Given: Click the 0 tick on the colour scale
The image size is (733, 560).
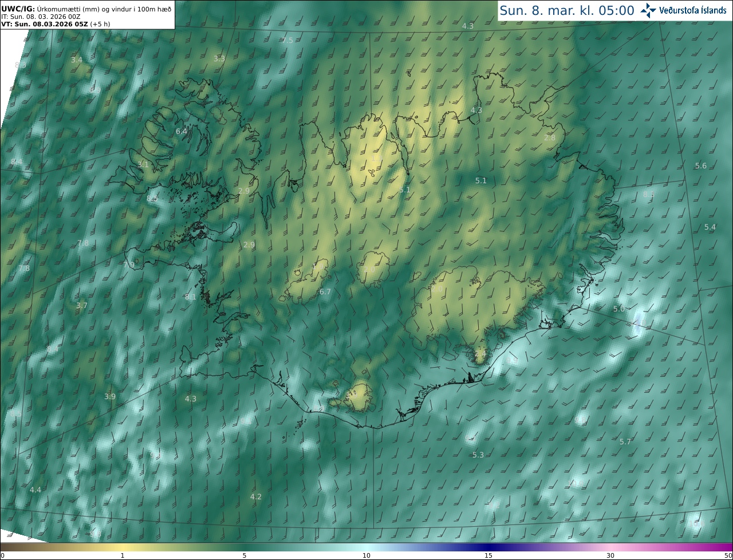Looking at the screenshot, I should click(2, 555).
